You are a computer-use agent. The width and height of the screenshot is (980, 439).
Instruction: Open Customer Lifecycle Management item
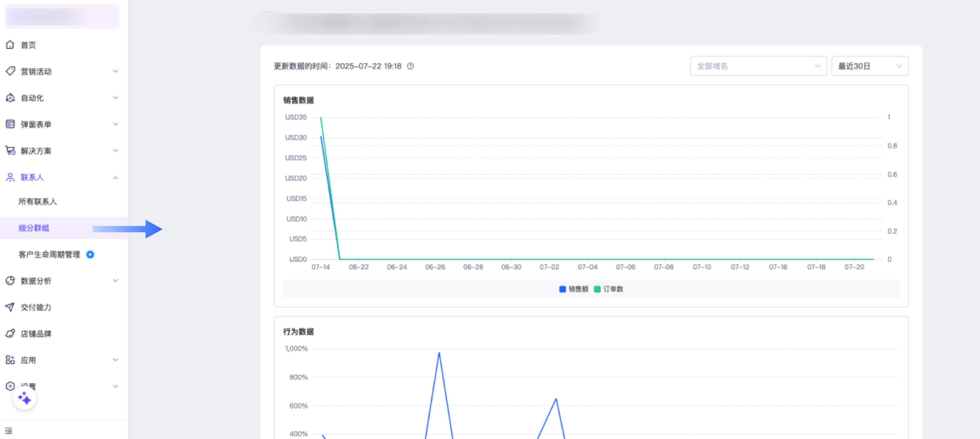(49, 254)
